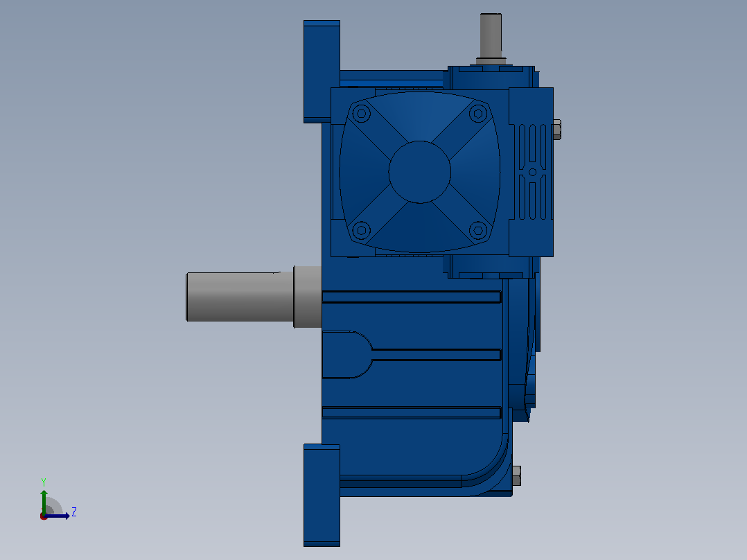
Task: Select the top horizontal rib on lower housing
Action: tap(412, 297)
